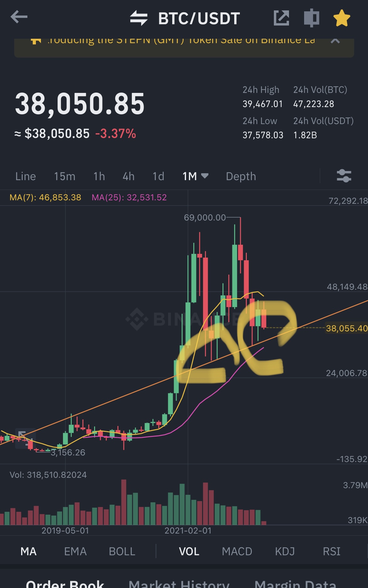Open the pair switch arrows icon
Screen dimensions: 368x588
tap(139, 18)
